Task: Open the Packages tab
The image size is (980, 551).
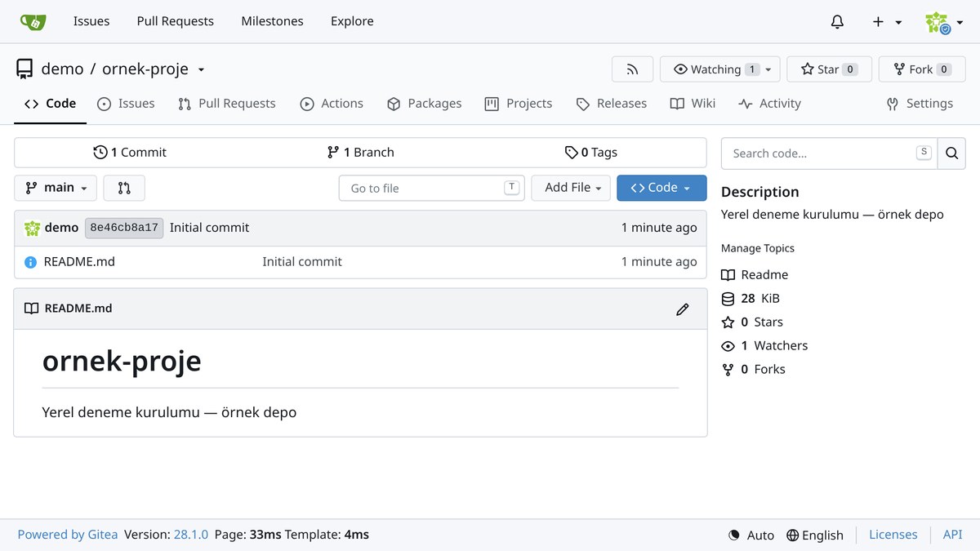Action: click(424, 104)
